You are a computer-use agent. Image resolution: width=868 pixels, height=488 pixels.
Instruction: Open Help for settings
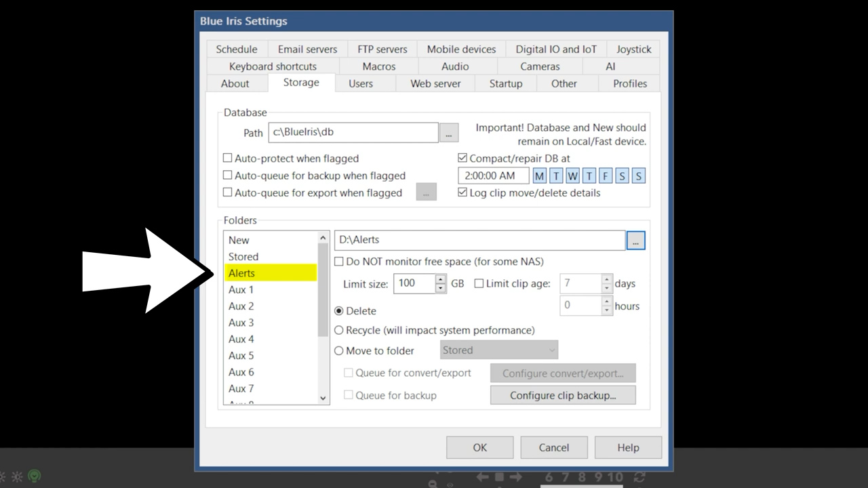point(628,447)
